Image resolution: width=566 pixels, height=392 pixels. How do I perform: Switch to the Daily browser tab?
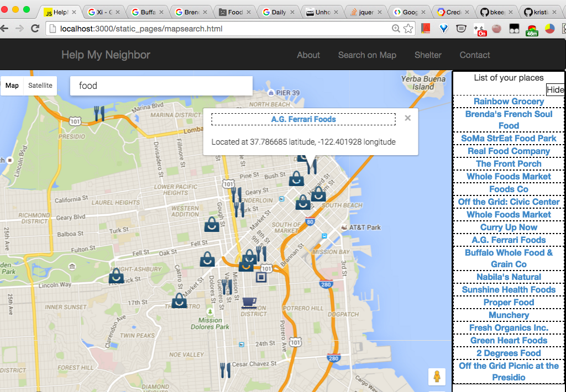tap(279, 12)
